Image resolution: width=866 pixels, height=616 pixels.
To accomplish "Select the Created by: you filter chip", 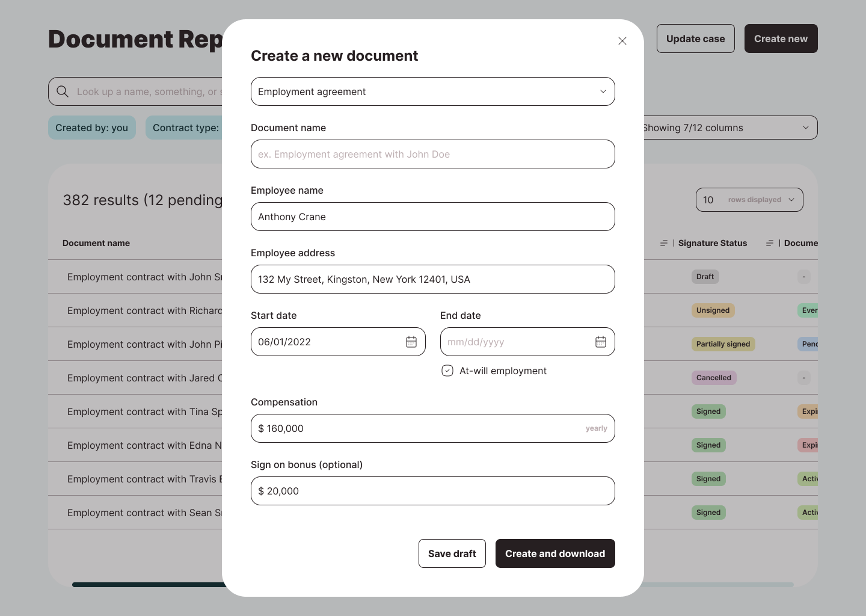I will (91, 128).
